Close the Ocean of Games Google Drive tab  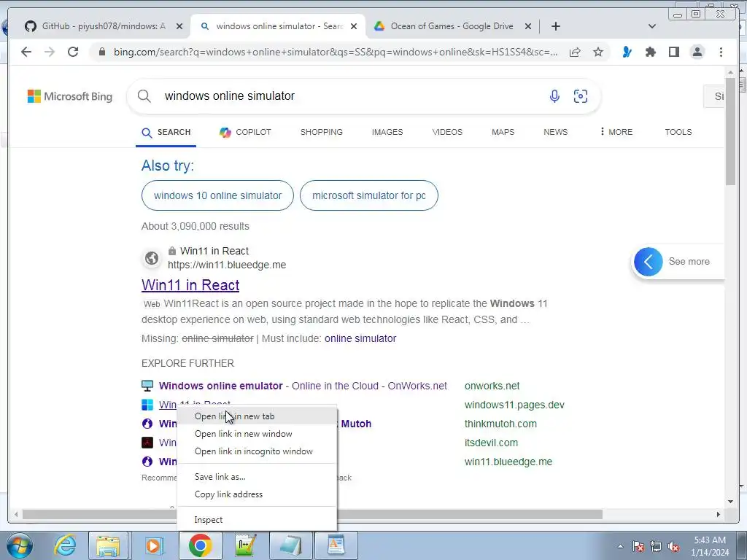click(x=528, y=27)
